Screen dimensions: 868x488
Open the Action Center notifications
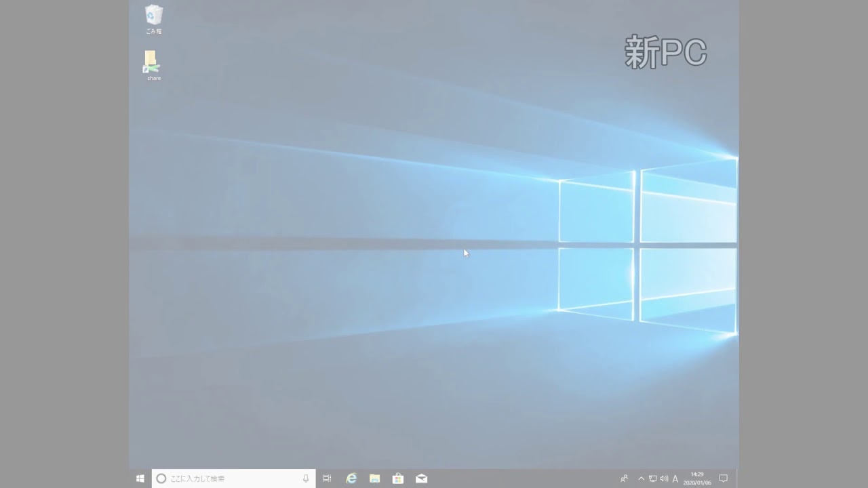[723, 479]
